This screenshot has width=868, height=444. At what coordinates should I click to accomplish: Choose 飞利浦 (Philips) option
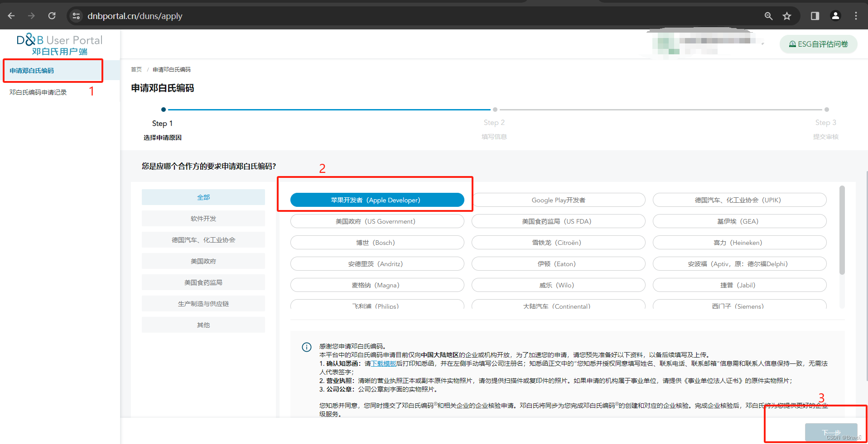point(377,305)
